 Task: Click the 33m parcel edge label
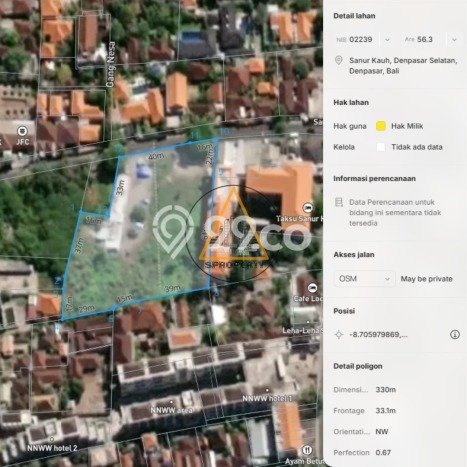[x=120, y=188]
